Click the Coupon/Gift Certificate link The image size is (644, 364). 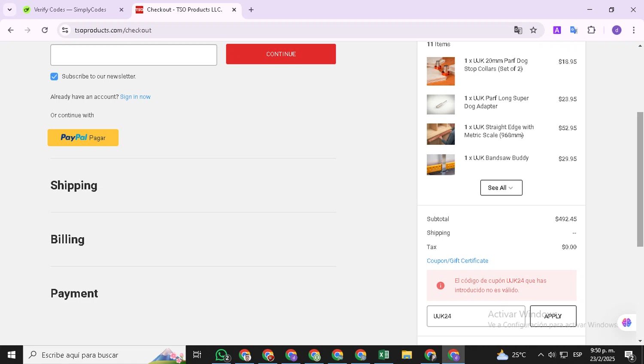(457, 261)
